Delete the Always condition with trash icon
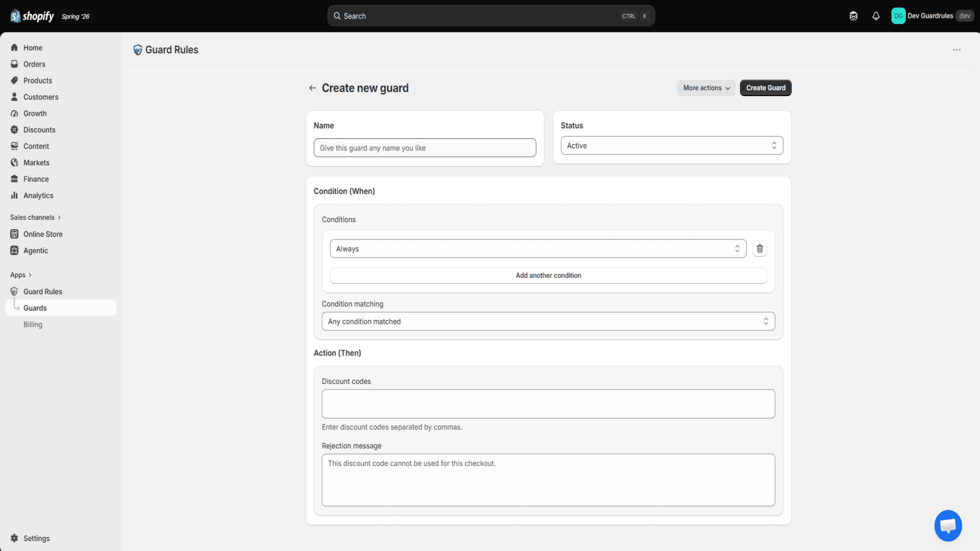Viewport: 980px width, 551px height. tap(759, 249)
